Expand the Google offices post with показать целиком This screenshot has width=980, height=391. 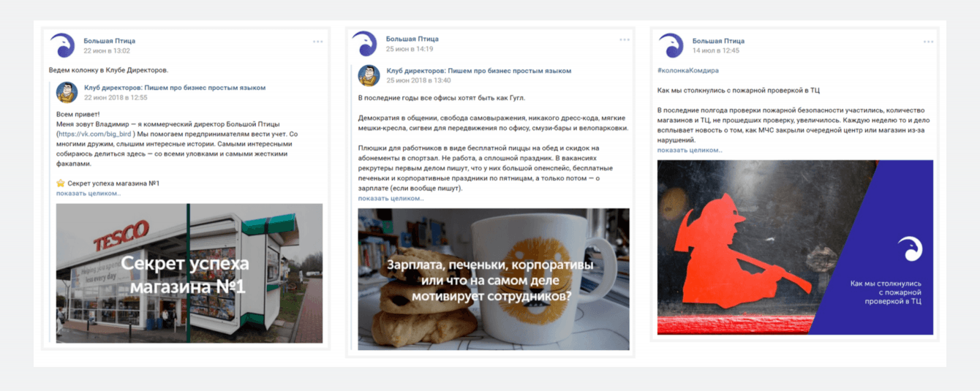click(x=391, y=198)
